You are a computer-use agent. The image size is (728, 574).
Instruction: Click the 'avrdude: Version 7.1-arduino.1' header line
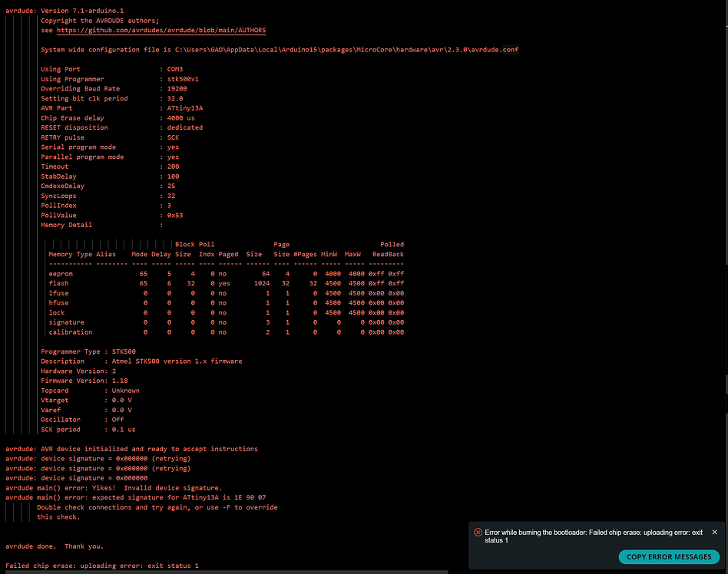click(65, 11)
